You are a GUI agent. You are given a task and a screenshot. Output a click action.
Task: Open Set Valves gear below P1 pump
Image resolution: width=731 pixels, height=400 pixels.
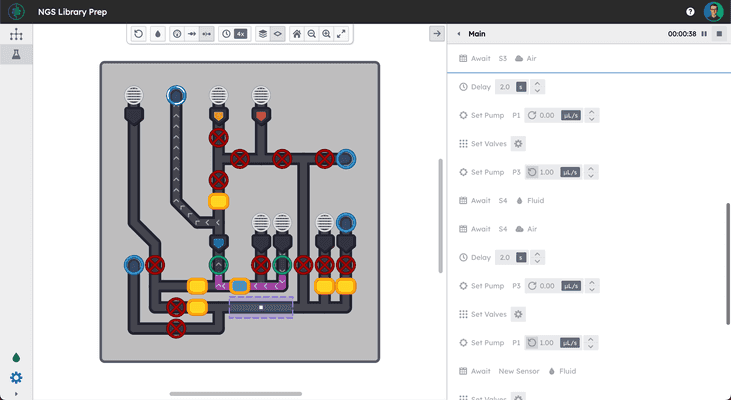518,144
